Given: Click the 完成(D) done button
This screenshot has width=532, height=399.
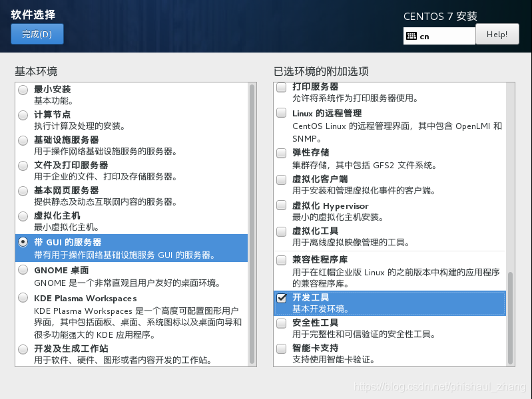Looking at the screenshot, I should tap(37, 34).
